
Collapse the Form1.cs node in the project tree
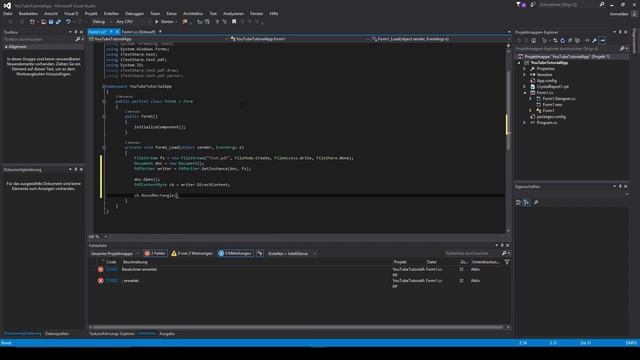[525, 93]
